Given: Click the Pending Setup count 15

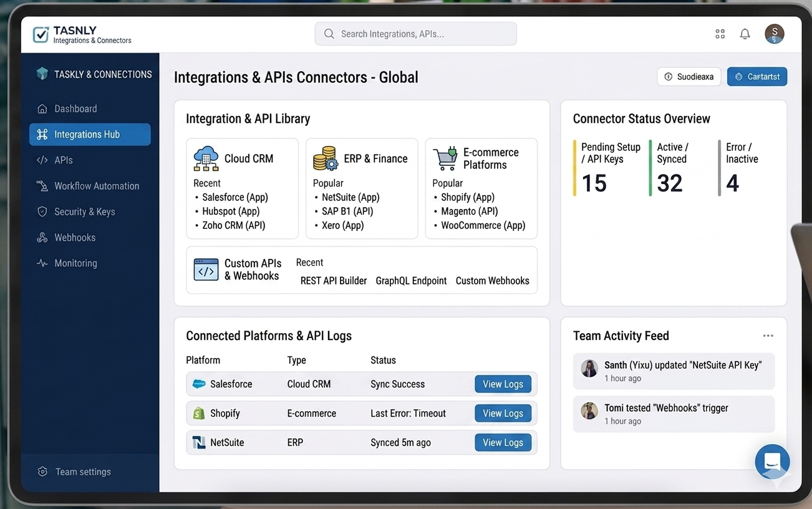Looking at the screenshot, I should pos(594,183).
